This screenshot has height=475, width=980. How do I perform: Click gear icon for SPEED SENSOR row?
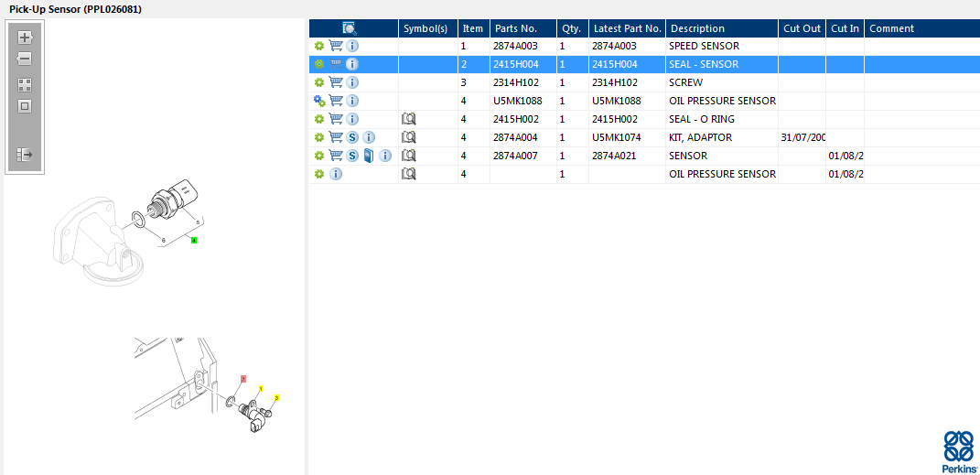tap(318, 47)
